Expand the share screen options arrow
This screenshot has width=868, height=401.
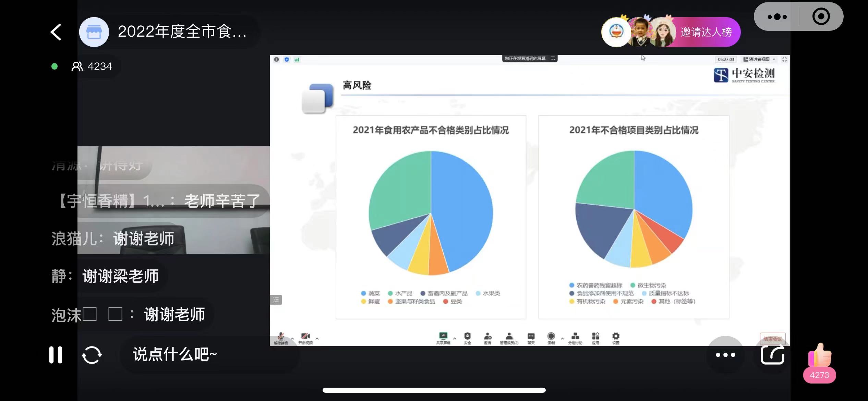pyautogui.click(x=455, y=339)
